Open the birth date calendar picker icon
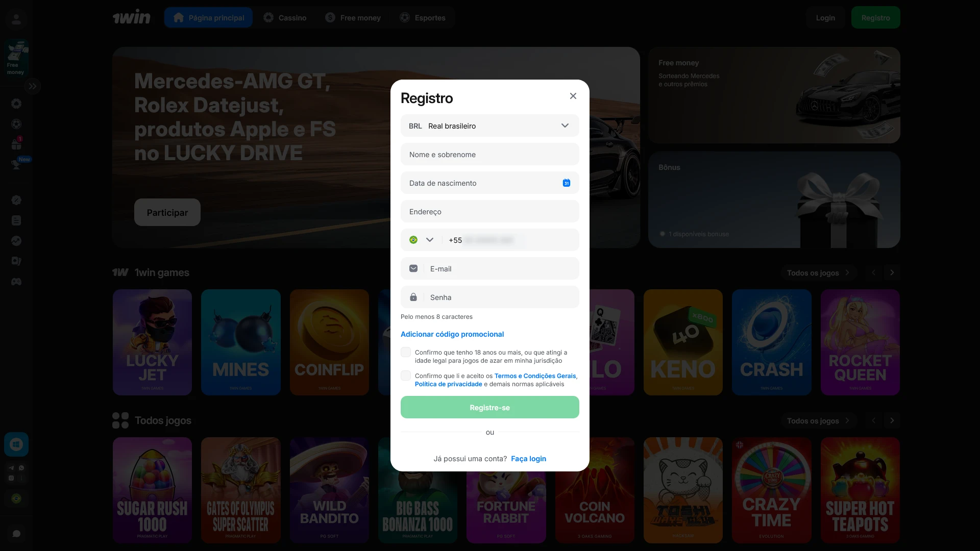Viewport: 980px width, 551px height. pos(567,183)
